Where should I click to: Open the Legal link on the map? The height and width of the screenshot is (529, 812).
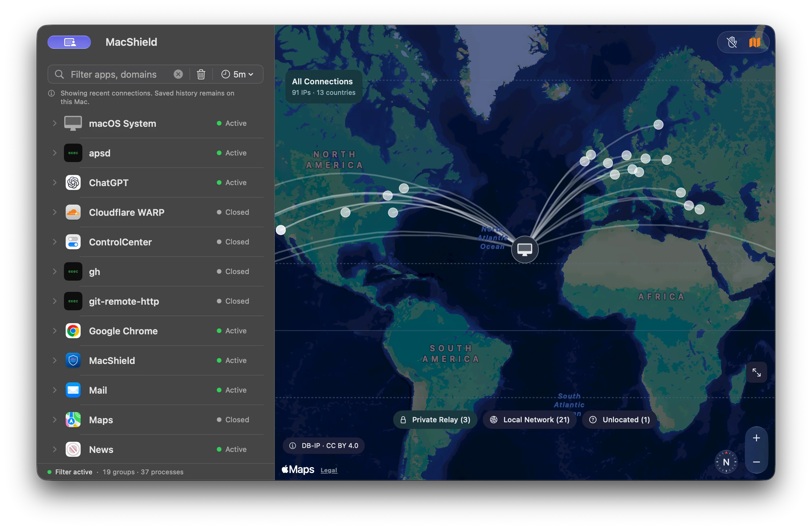pos(329,470)
